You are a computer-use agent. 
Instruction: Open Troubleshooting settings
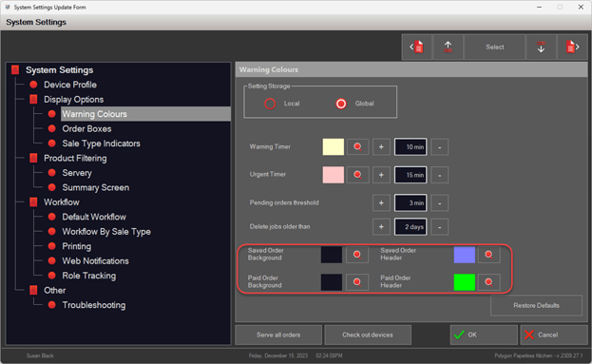94,305
